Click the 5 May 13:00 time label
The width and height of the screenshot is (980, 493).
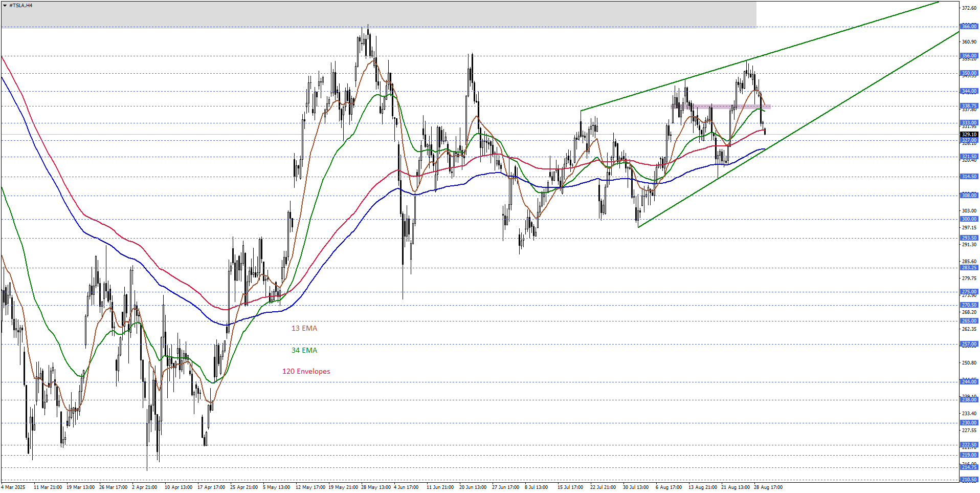(277, 487)
